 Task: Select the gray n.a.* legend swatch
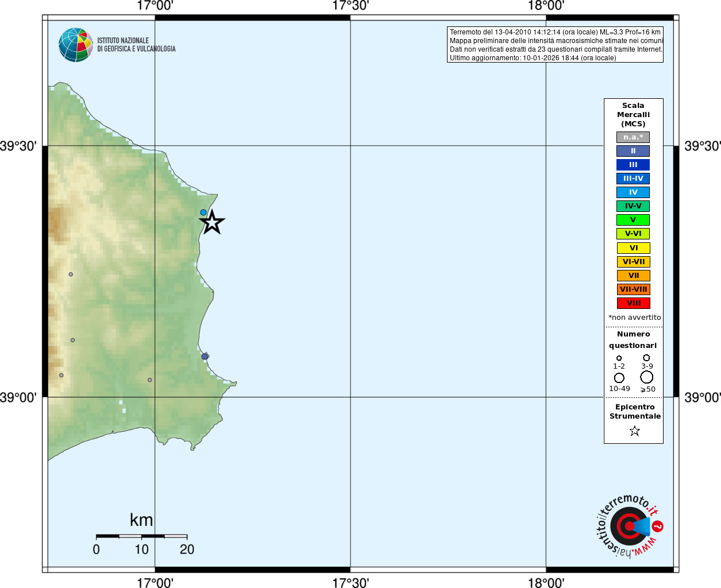click(x=633, y=137)
